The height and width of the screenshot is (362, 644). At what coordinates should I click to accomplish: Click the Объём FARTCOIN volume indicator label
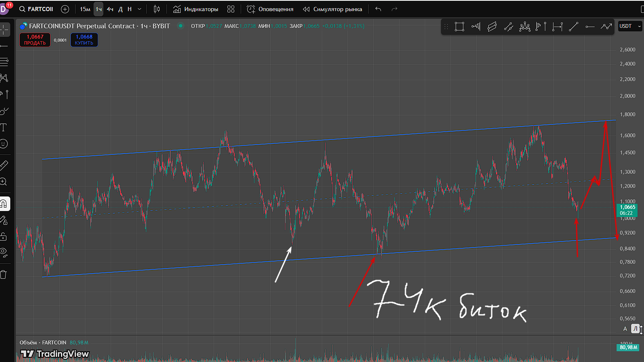pyautogui.click(x=43, y=343)
